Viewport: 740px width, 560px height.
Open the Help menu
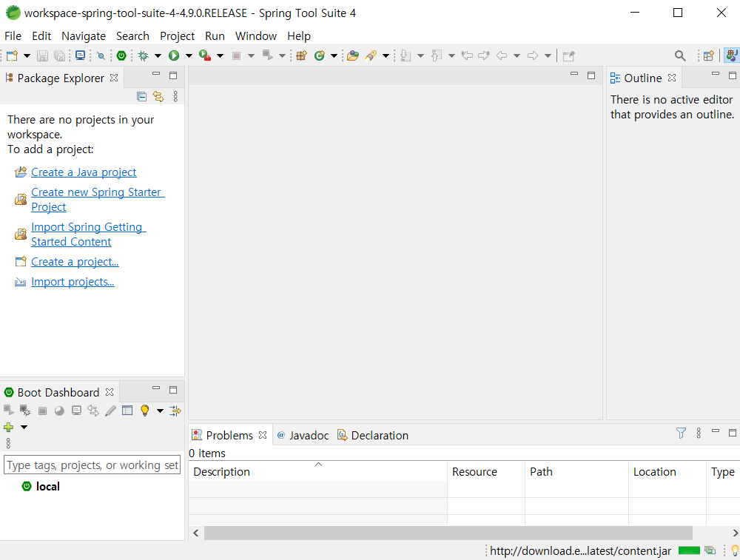click(299, 36)
